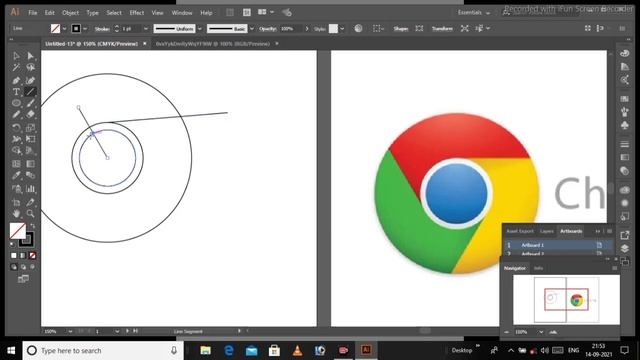Click the Stroke swatch in Tools panel

[x=28, y=240]
